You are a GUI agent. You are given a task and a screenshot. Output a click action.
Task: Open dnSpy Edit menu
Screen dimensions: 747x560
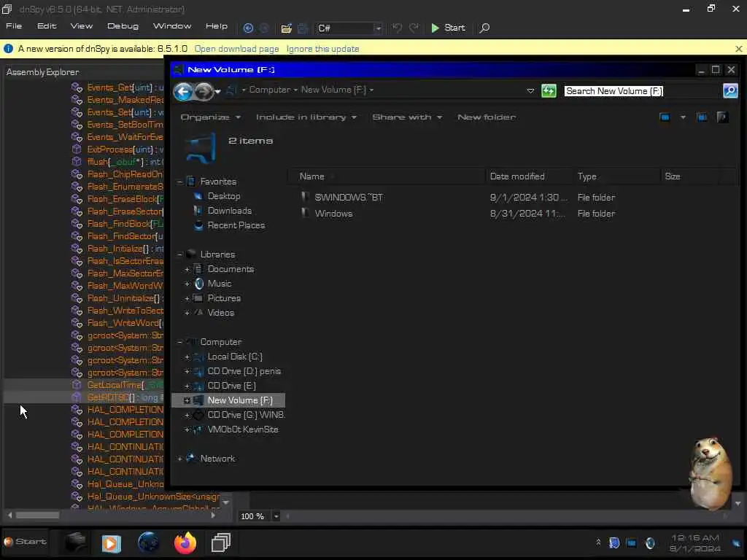(47, 26)
